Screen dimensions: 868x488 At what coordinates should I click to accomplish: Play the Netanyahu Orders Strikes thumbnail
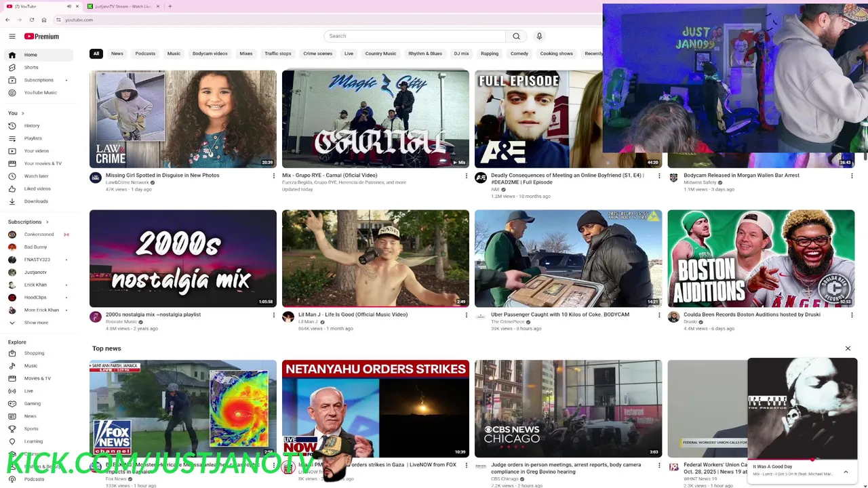click(x=376, y=409)
